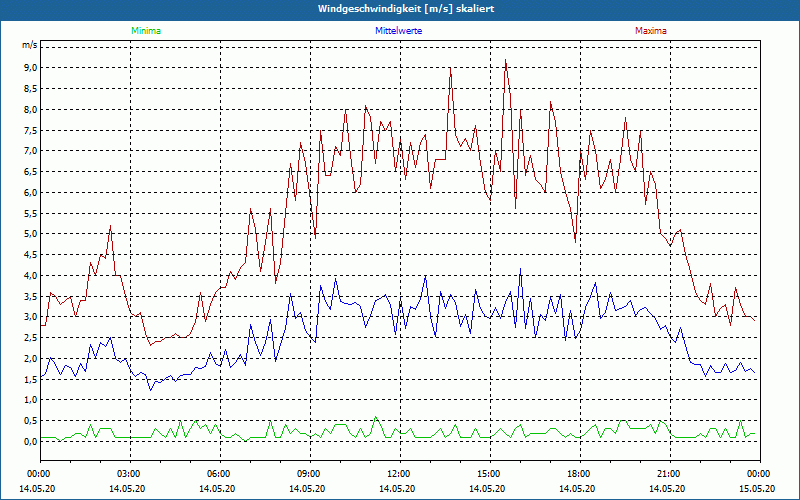The height and width of the screenshot is (500, 800).
Task: Click the 8,0 y-axis value
Action: click(x=31, y=110)
